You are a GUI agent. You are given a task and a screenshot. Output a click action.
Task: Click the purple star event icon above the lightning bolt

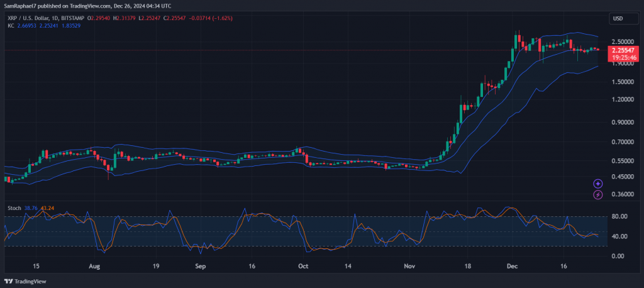coord(597,184)
